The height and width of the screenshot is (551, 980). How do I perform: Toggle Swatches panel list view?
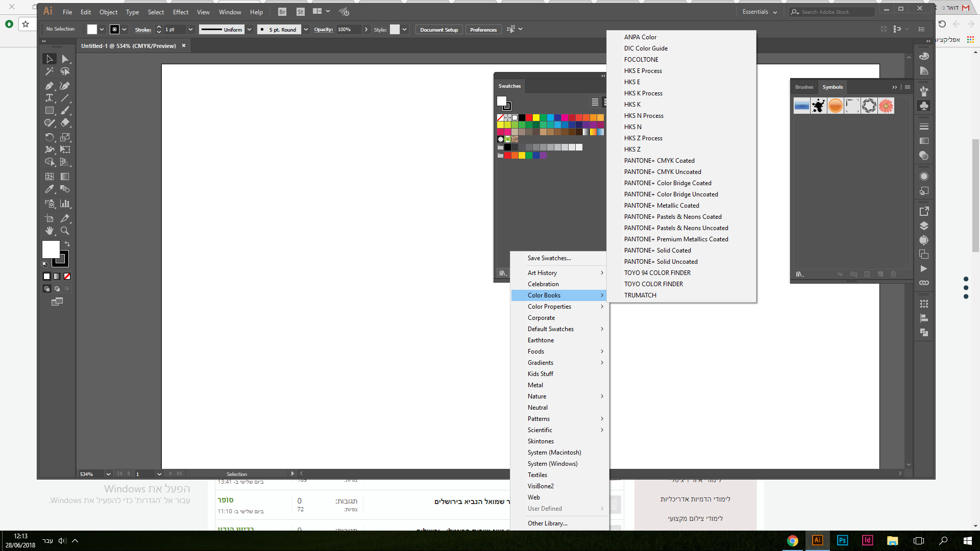point(595,102)
